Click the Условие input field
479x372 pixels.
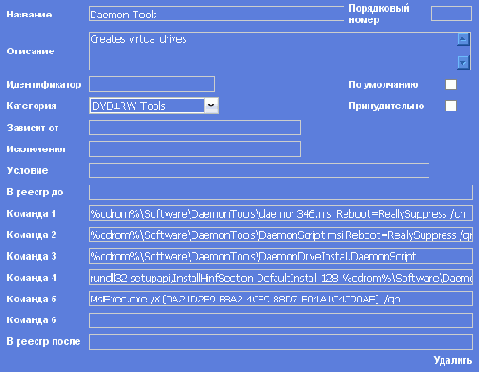click(259, 170)
